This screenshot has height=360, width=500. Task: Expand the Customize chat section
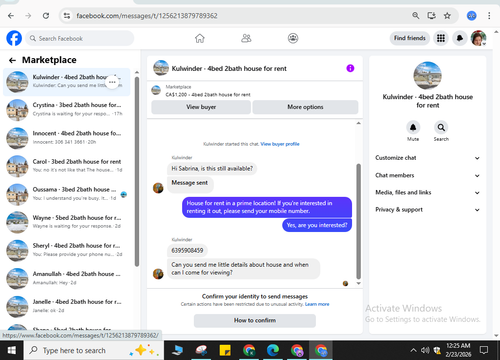point(427,158)
